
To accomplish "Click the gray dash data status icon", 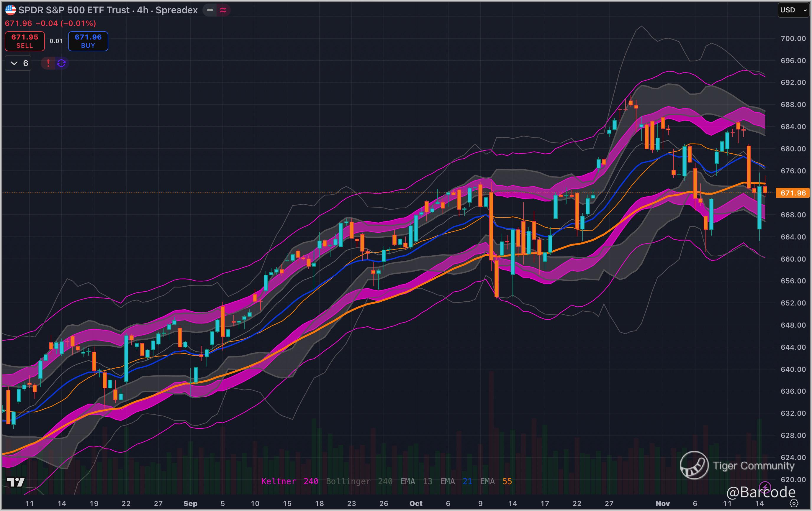I will coord(210,10).
